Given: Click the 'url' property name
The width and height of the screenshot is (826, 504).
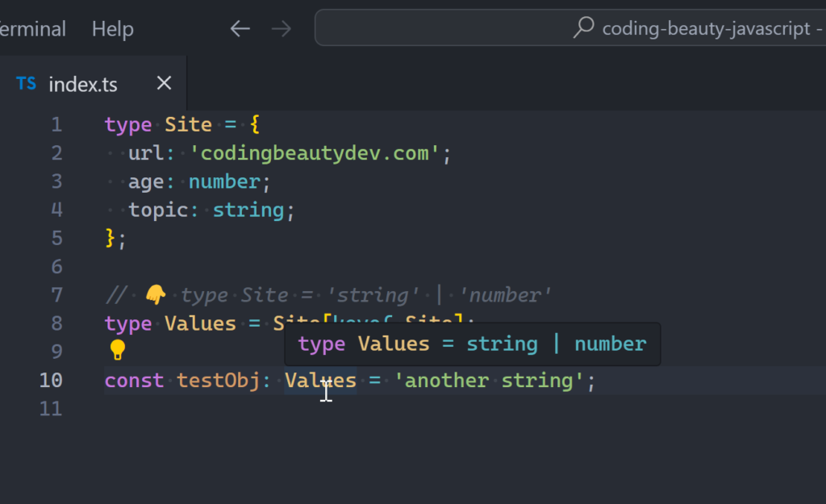Looking at the screenshot, I should pyautogui.click(x=147, y=153).
